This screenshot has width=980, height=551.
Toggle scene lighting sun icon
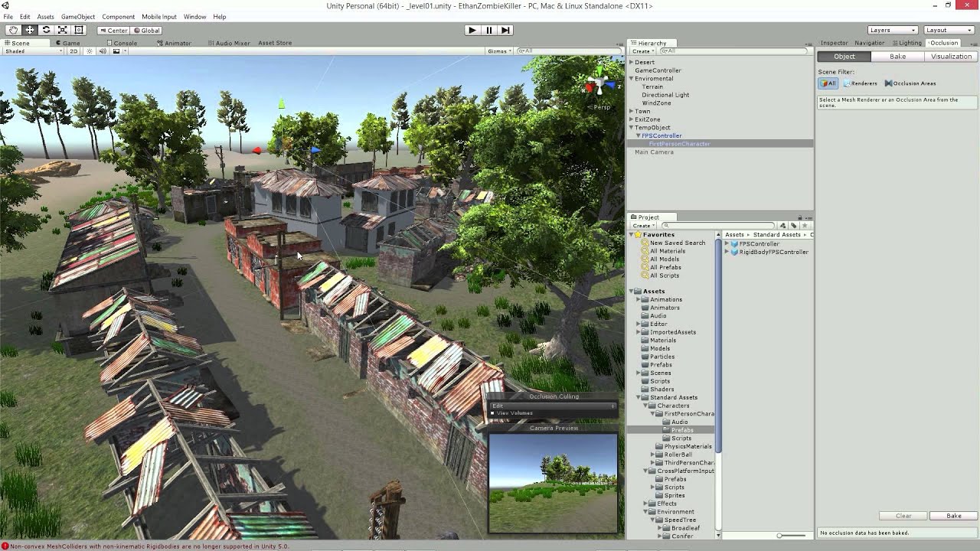click(x=90, y=51)
